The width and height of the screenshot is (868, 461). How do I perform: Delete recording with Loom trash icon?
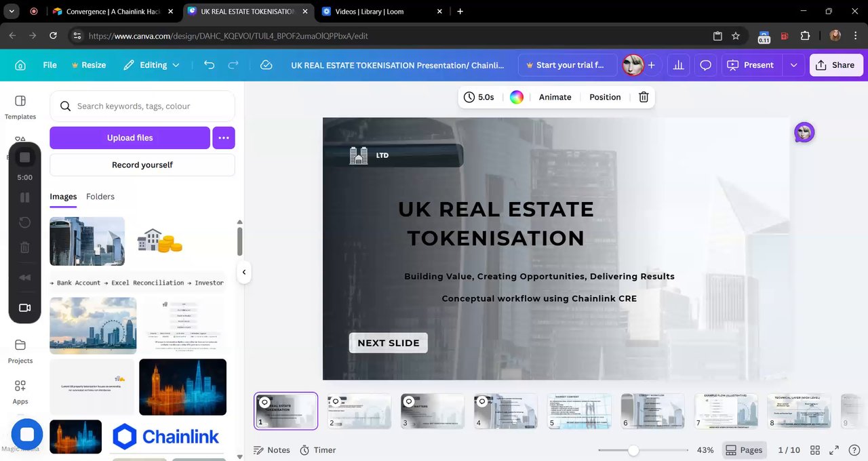click(x=24, y=247)
